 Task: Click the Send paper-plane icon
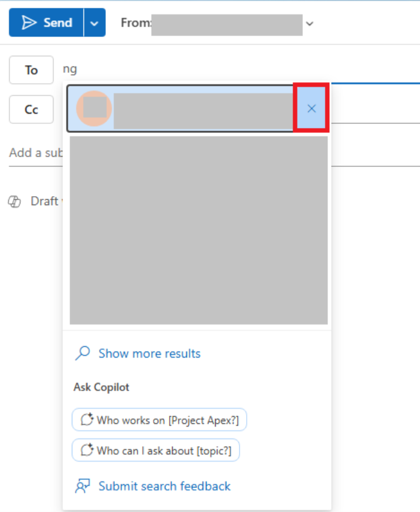click(x=29, y=23)
